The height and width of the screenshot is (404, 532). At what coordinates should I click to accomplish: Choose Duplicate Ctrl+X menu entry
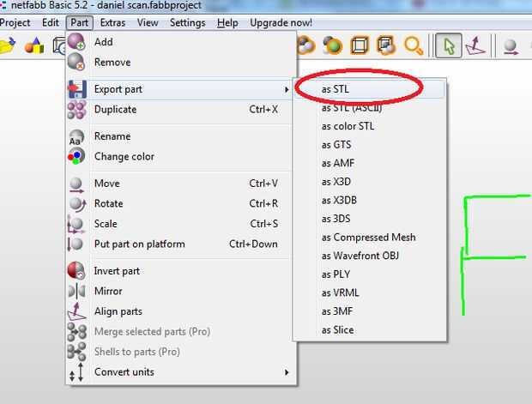click(x=181, y=110)
